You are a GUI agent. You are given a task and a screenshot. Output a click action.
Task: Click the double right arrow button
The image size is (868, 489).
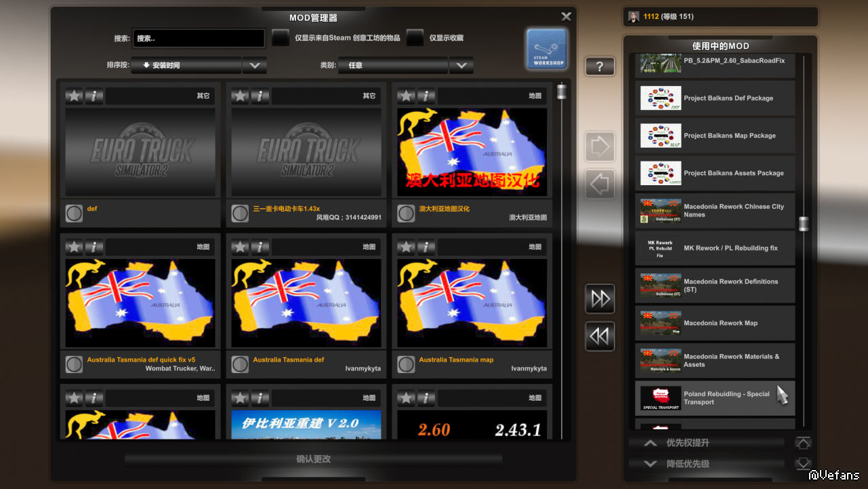tap(600, 298)
